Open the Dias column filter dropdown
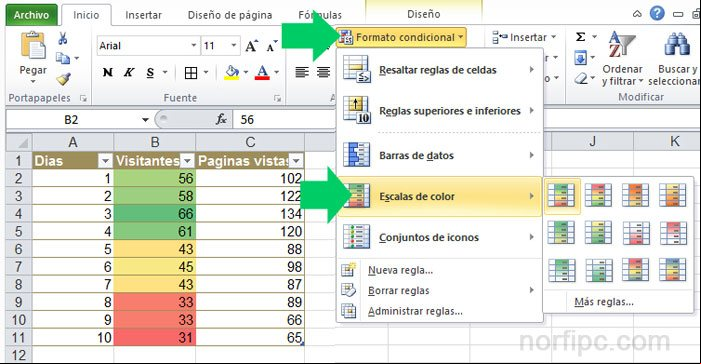This screenshot has width=701, height=364. pos(105,161)
